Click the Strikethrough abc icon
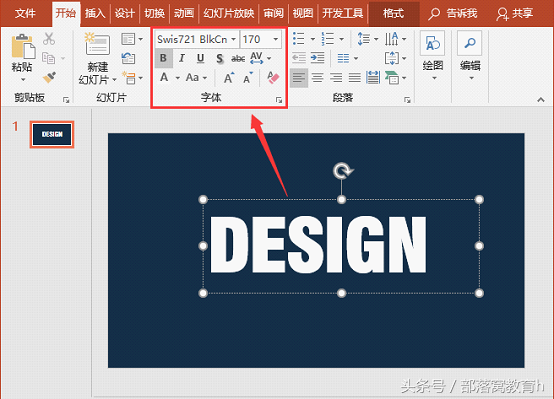The width and height of the screenshot is (554, 399). (x=238, y=58)
